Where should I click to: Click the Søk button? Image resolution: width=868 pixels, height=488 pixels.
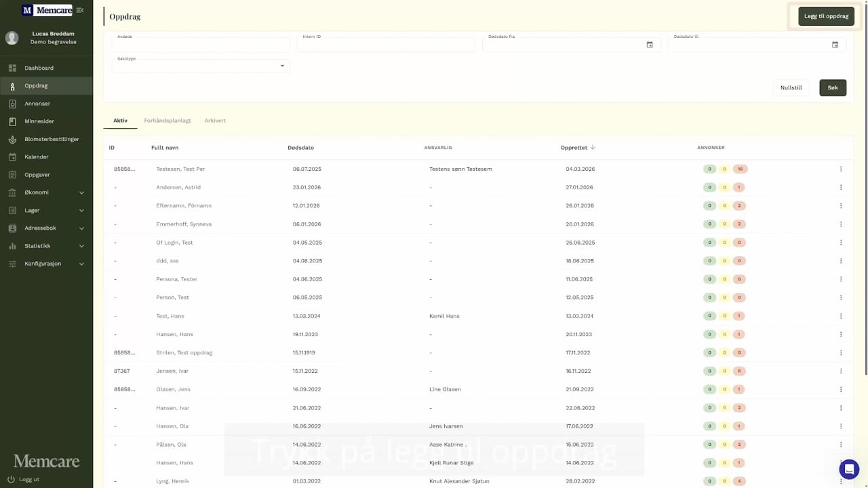[x=833, y=87]
